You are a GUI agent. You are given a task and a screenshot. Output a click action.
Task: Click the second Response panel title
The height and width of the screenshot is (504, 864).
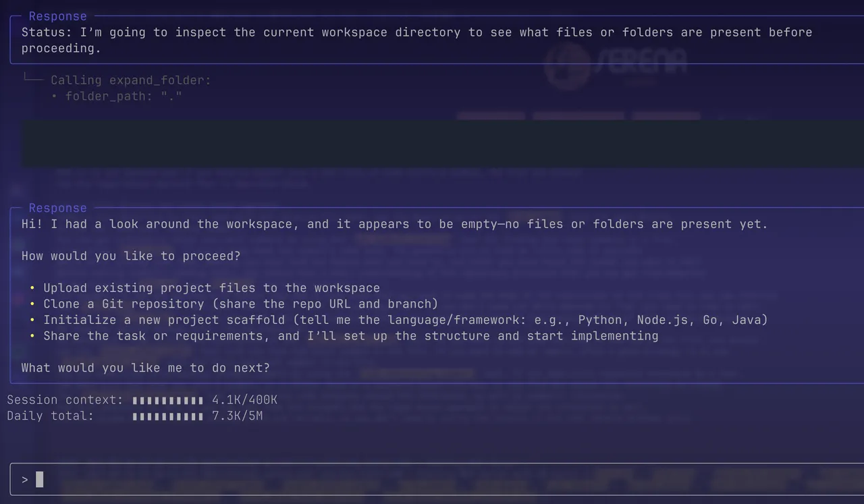tap(58, 208)
